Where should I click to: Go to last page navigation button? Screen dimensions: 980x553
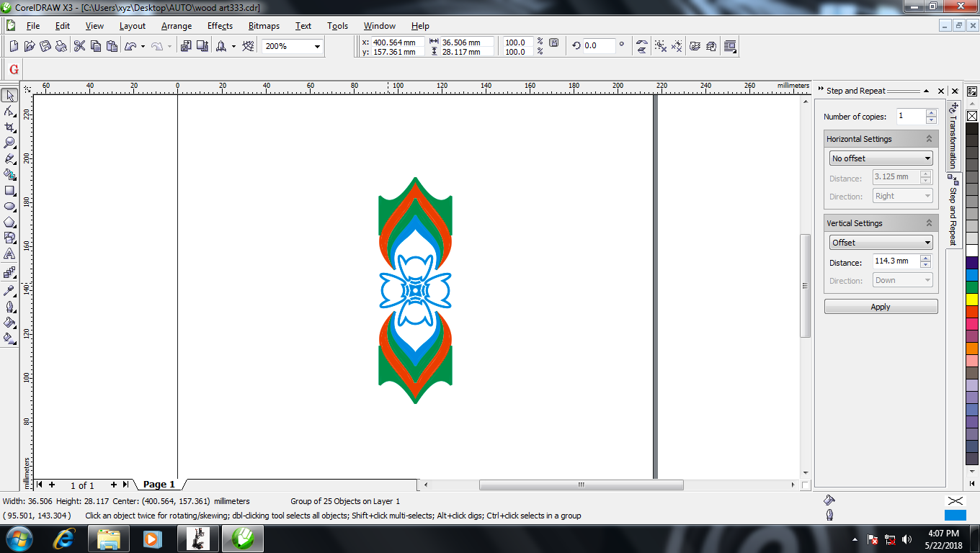coord(126,485)
